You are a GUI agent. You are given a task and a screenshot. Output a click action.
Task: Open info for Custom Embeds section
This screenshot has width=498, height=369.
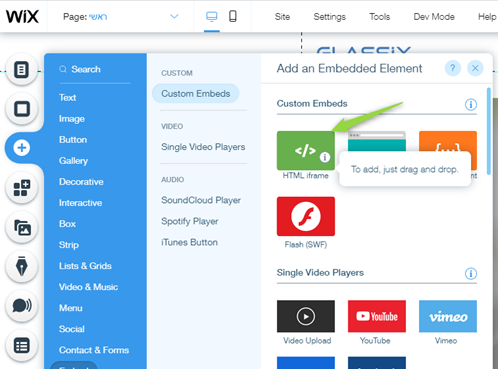coord(471,105)
